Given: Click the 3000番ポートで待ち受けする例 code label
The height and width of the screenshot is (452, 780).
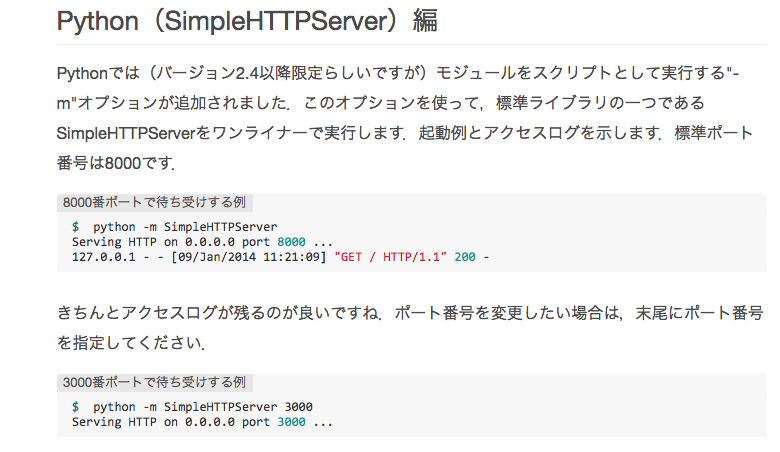Looking at the screenshot, I should (155, 382).
